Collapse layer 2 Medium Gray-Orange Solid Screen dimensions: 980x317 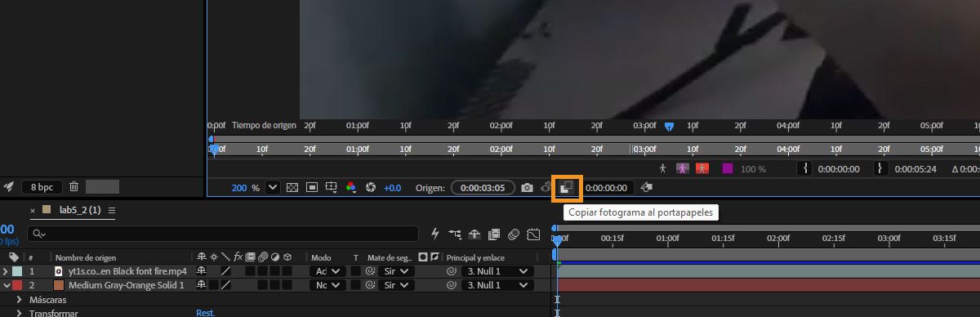pyautogui.click(x=7, y=285)
